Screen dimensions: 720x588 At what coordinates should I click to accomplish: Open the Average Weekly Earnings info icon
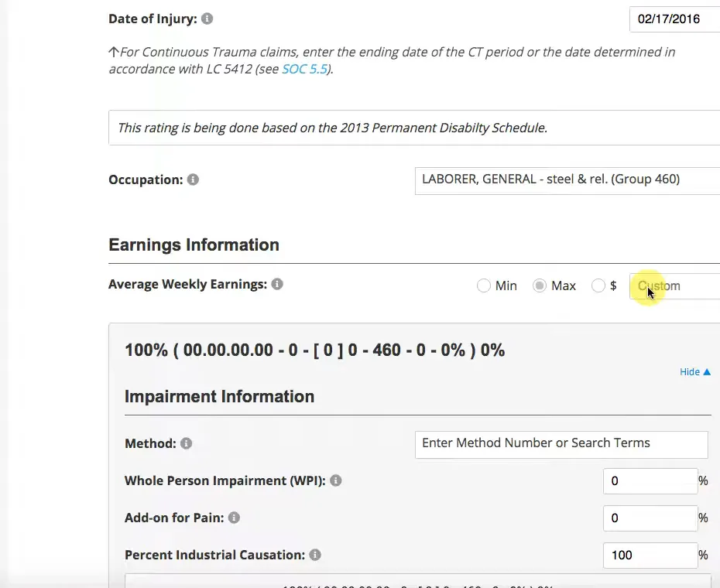point(277,284)
